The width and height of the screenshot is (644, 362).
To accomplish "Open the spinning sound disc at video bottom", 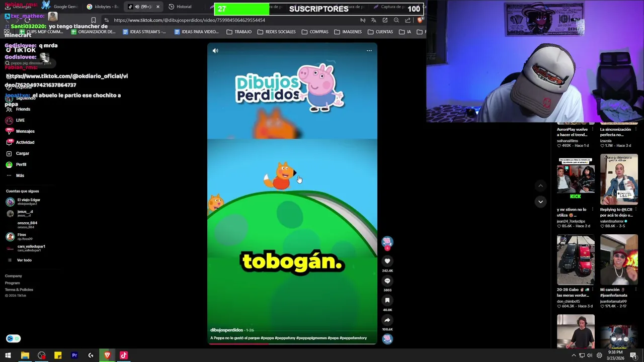I will pos(387,339).
